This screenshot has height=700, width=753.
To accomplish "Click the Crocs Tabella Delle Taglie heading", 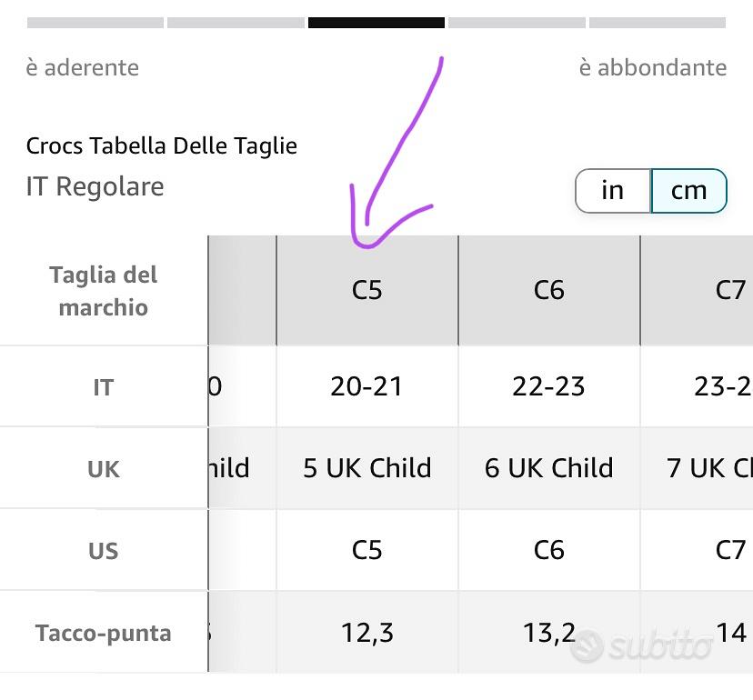I will click(162, 145).
